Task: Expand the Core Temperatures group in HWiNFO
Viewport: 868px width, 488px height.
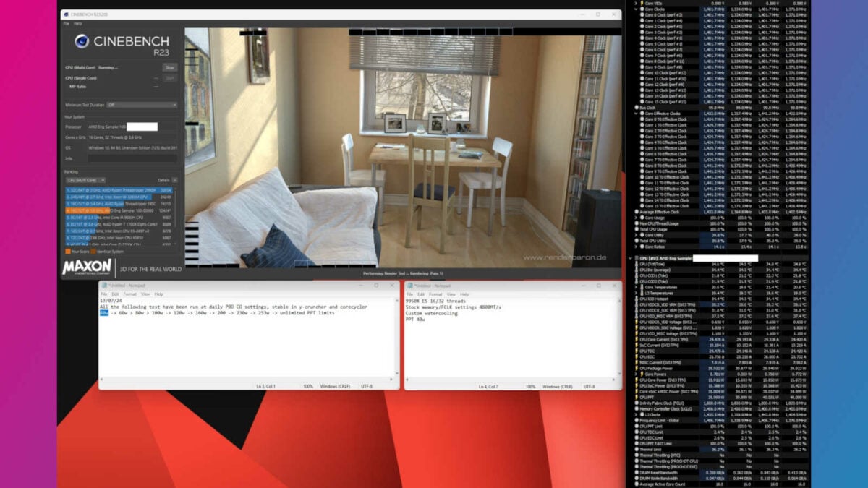Action: point(634,287)
